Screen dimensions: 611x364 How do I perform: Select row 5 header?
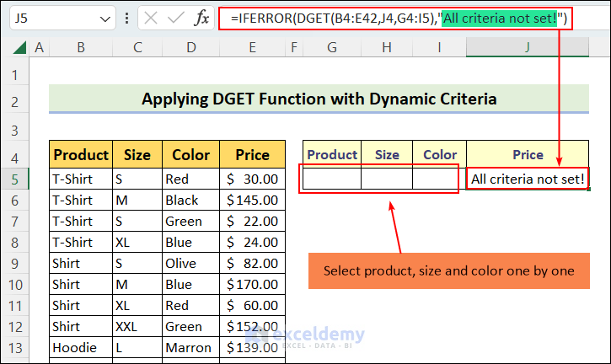[x=15, y=179]
